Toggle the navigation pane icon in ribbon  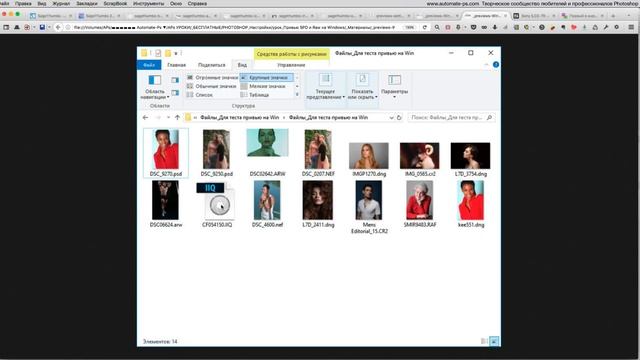pyautogui.click(x=155, y=80)
